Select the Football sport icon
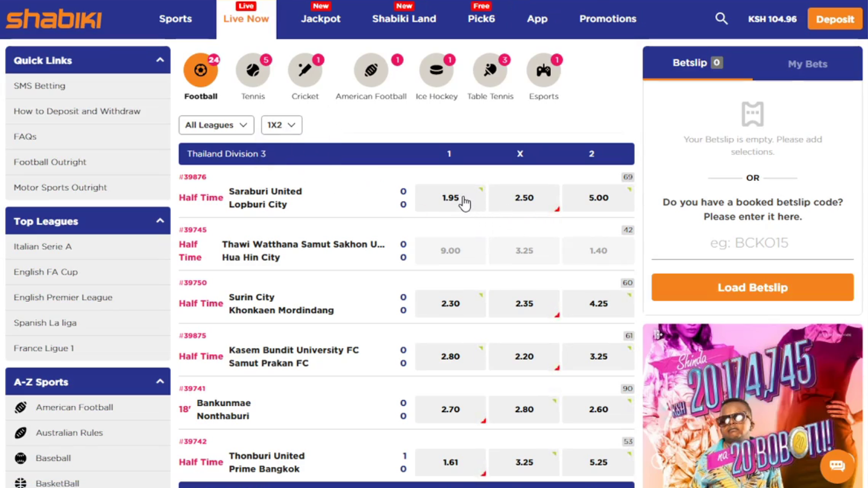 pyautogui.click(x=200, y=70)
